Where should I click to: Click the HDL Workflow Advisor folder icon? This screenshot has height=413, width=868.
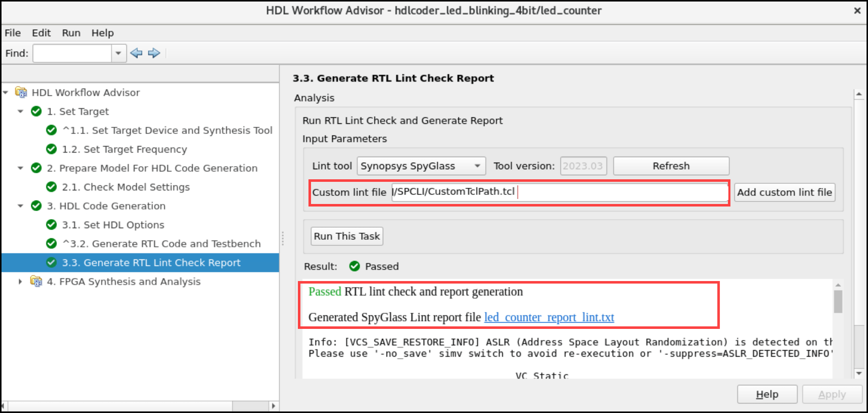[21, 92]
